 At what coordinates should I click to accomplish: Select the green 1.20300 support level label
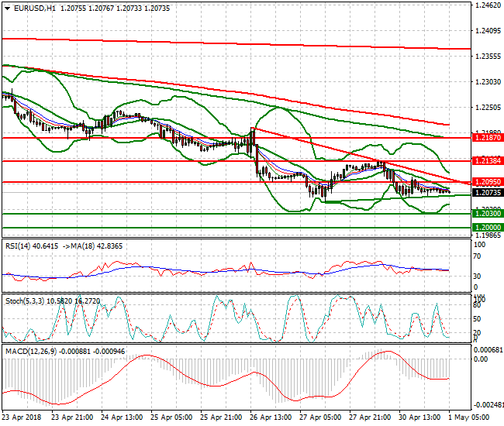pos(488,214)
